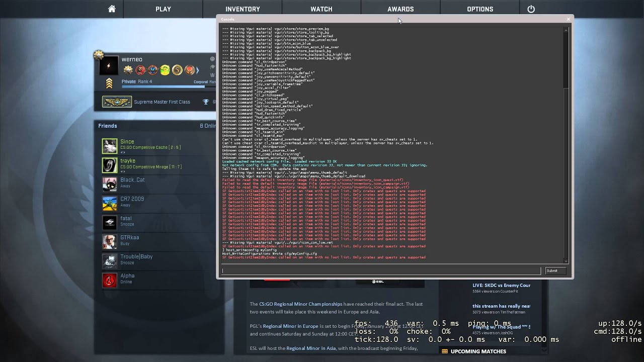644x362 pixels.
Task: Click the Private Rank 4 XP progress bar
Action: (168, 87)
